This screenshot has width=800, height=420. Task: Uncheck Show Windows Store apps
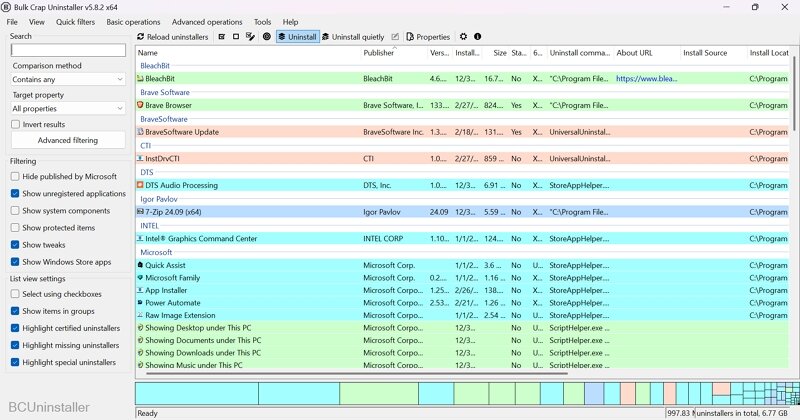tap(15, 262)
